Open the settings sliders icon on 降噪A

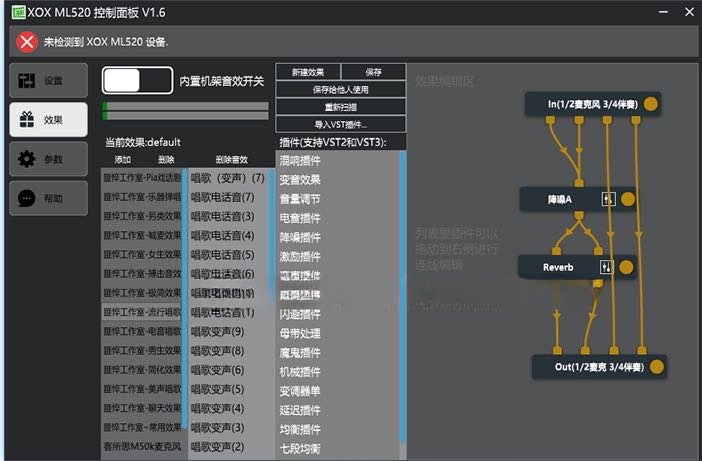click(608, 199)
